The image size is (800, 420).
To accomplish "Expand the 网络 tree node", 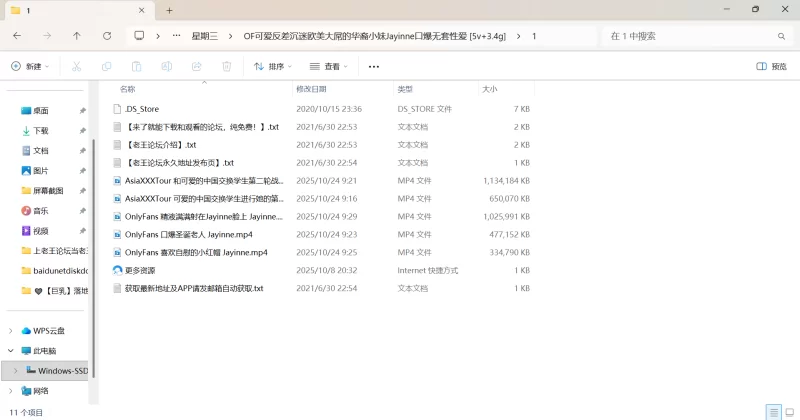I will (x=11, y=391).
